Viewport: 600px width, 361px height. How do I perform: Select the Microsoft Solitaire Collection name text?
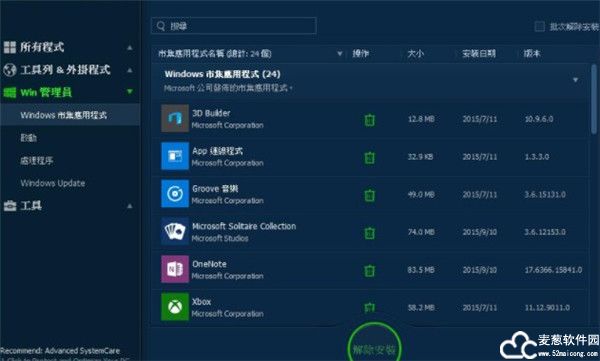point(244,226)
